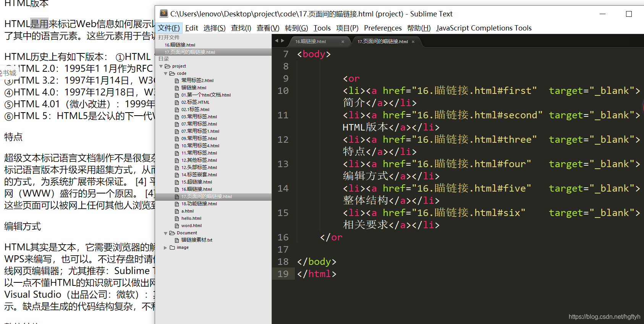
Task: Click the href value 16.瞄链接.html#first
Action: point(474,91)
